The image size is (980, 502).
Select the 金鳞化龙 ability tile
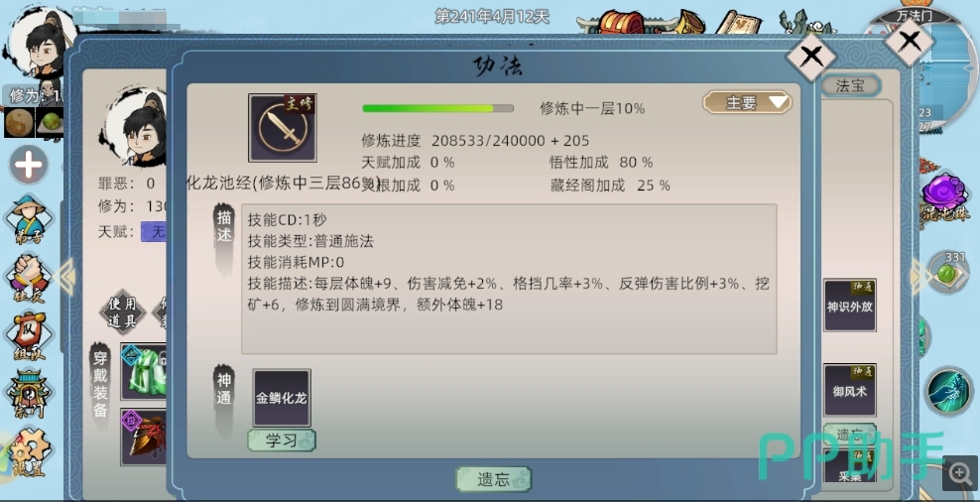coord(282,398)
